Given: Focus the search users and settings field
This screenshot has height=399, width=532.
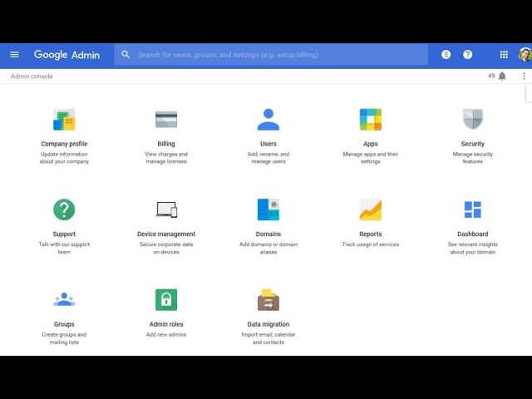Looking at the screenshot, I should [271, 55].
